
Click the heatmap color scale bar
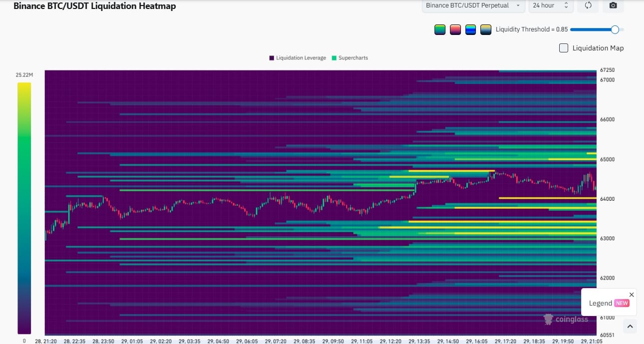tap(24, 208)
